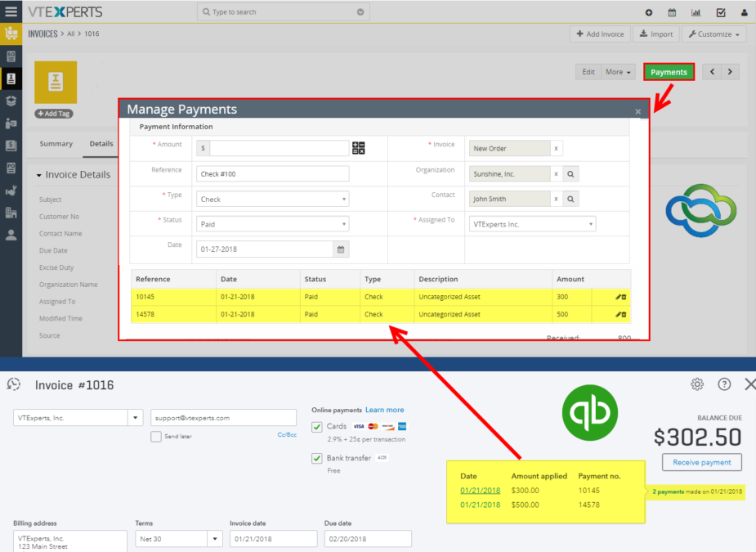Click the Invoice date 01/21/2018 field
This screenshot has height=552, width=756.
pos(273,538)
